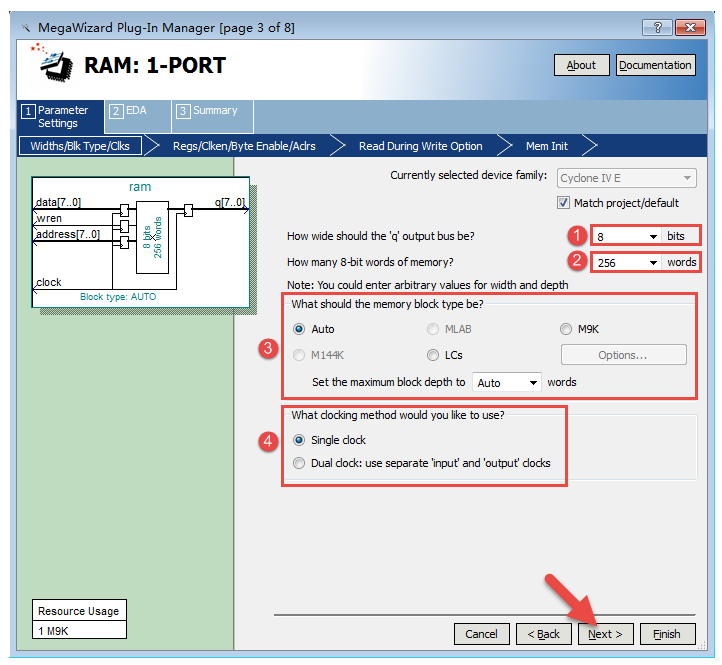This screenshot has width=722, height=665.
Task: Click the 'data[7..0]' port label in diagram
Action: (x=58, y=202)
